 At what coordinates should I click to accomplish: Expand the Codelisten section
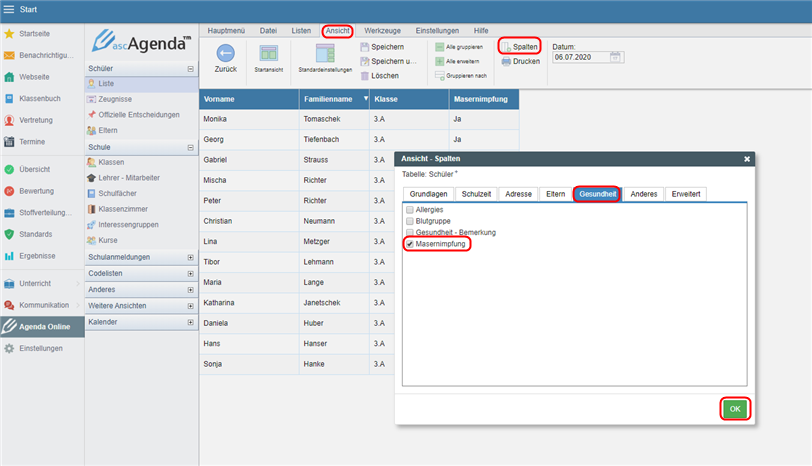(191, 273)
